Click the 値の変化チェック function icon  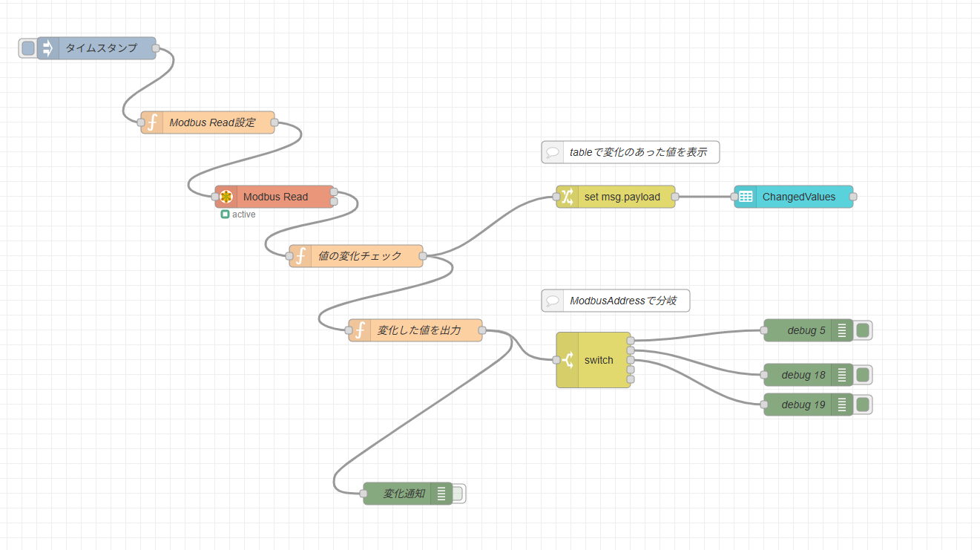(x=300, y=256)
